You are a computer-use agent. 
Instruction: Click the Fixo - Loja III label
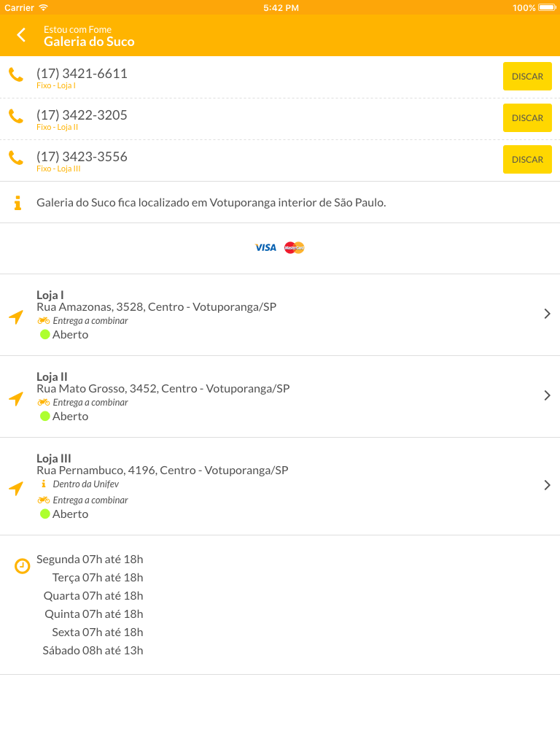pyautogui.click(x=58, y=169)
